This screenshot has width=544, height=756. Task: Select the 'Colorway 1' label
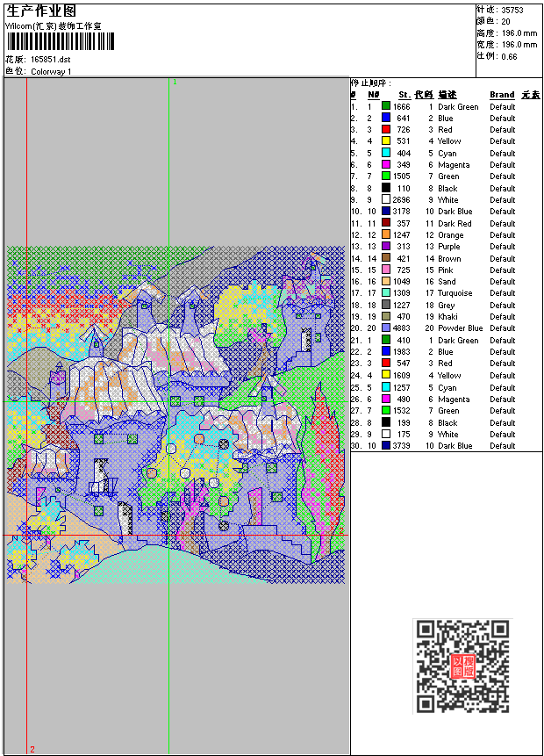[51, 71]
